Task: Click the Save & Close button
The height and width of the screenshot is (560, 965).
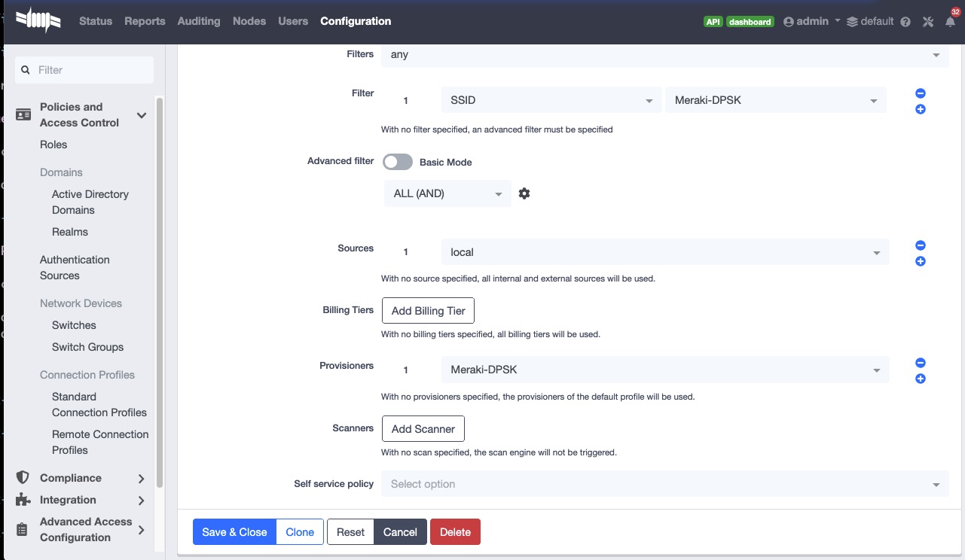Action: (234, 531)
